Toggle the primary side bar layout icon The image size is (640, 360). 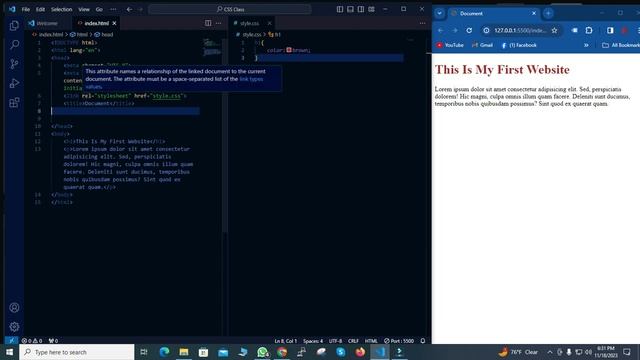[x=340, y=9]
